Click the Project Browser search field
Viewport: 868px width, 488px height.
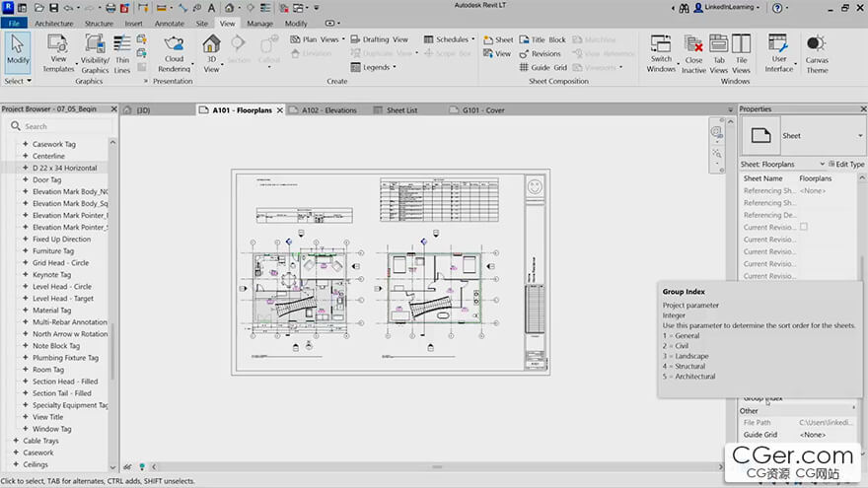(61, 126)
